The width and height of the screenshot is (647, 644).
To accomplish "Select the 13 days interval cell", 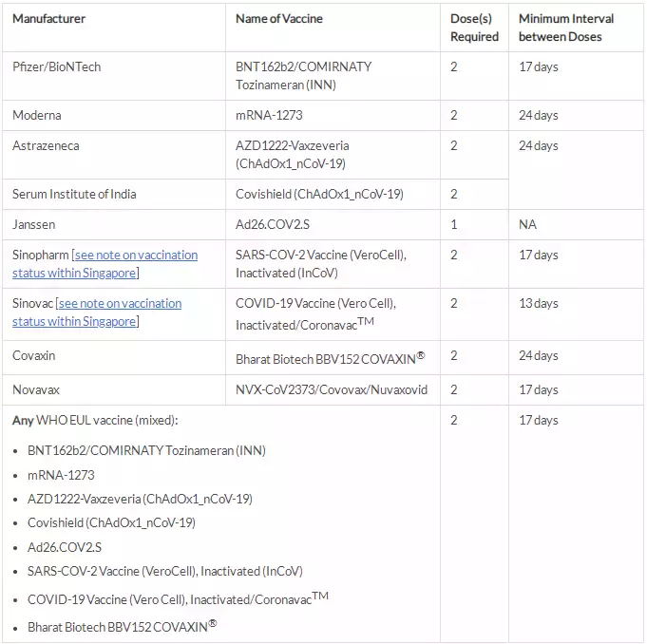I will [538, 304].
